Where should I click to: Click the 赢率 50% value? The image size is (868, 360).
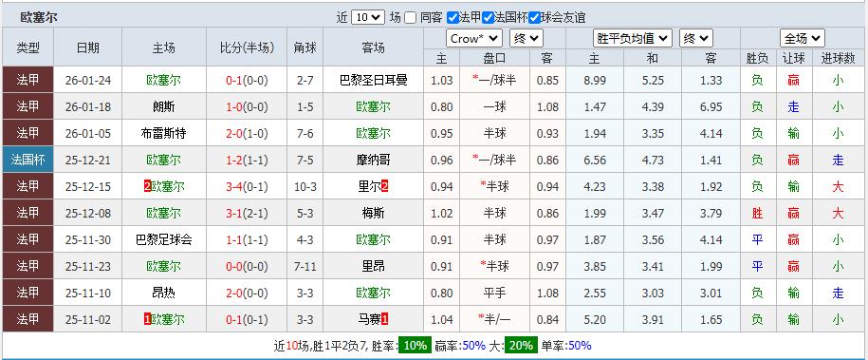coord(474,346)
